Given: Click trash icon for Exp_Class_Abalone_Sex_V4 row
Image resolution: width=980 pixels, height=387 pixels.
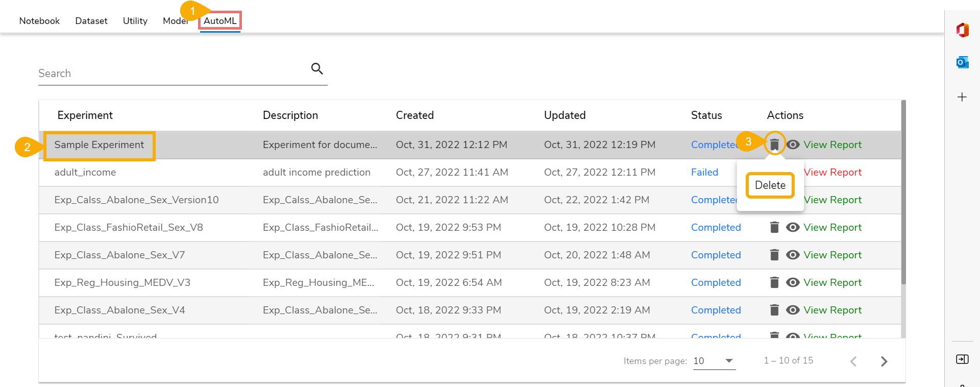Looking at the screenshot, I should point(774,310).
